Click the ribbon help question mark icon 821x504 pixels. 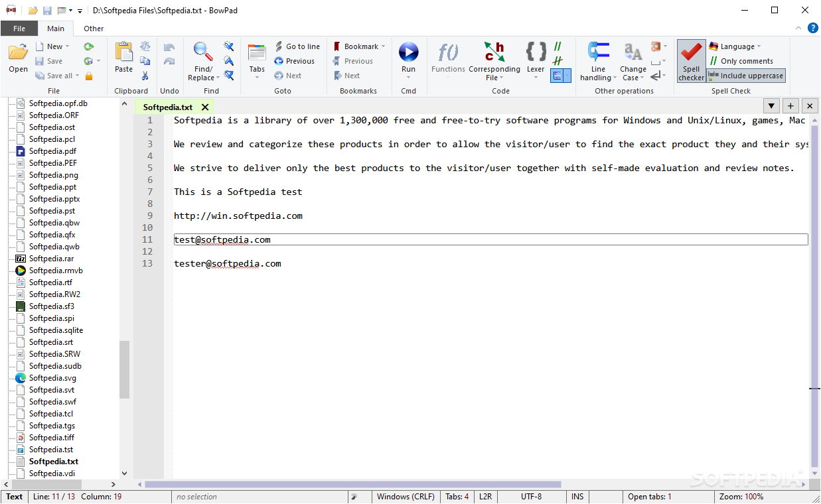coord(812,28)
